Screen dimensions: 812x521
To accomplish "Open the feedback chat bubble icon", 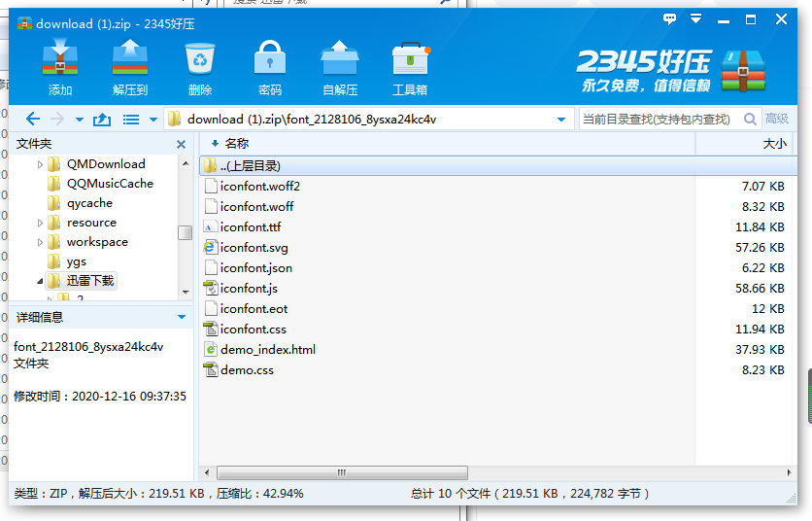I will click(x=669, y=19).
